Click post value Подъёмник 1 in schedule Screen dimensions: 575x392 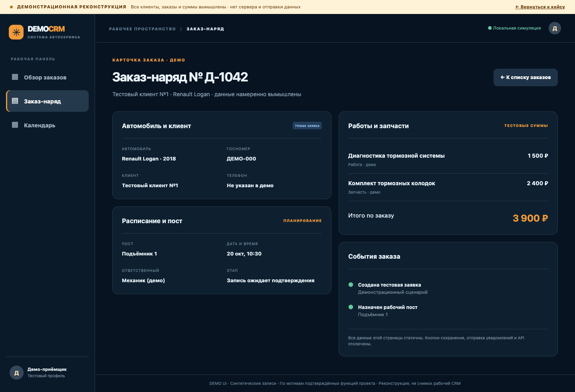[x=139, y=254]
